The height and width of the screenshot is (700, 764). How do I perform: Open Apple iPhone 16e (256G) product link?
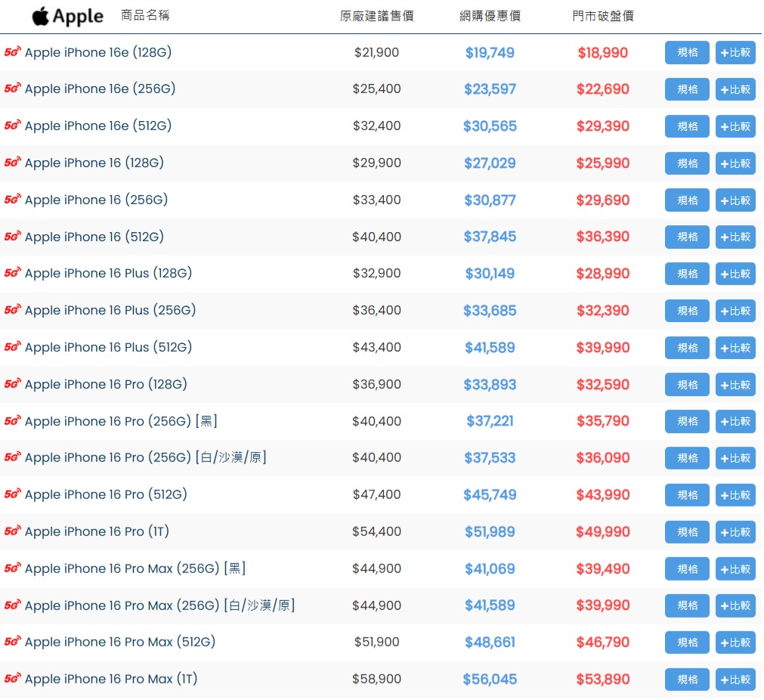(x=100, y=88)
